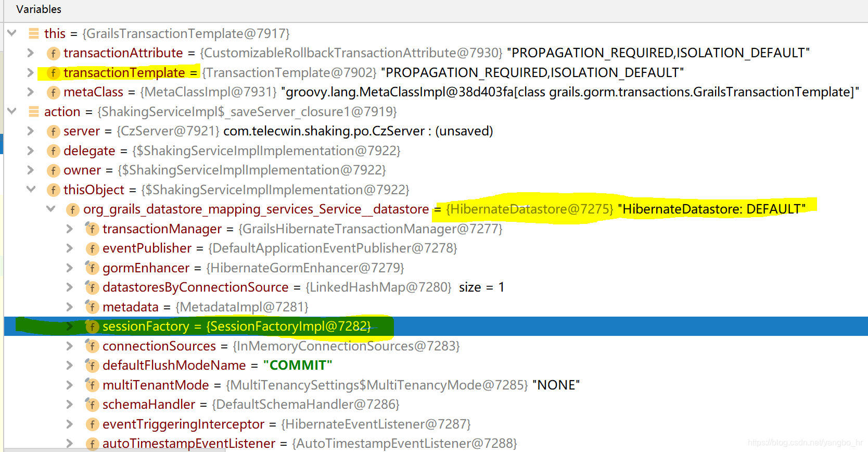Click the field icon of metadata
The height and width of the screenshot is (452, 868).
pyautogui.click(x=92, y=307)
